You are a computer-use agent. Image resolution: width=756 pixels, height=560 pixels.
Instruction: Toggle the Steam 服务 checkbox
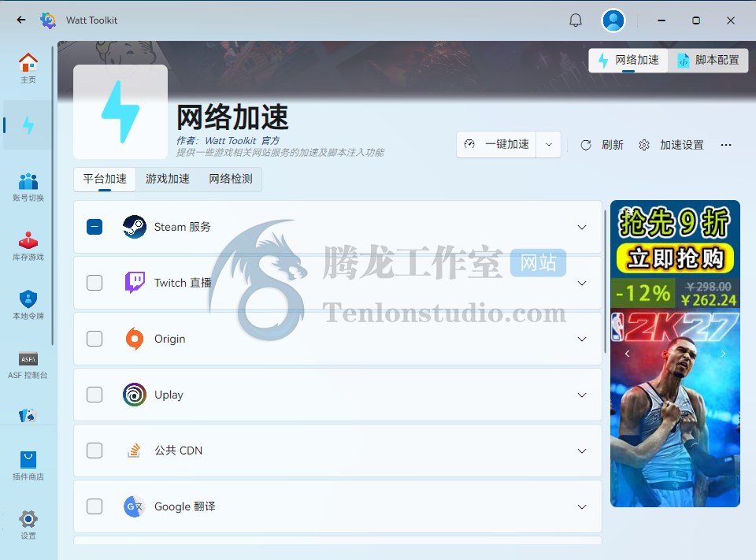coord(94,227)
